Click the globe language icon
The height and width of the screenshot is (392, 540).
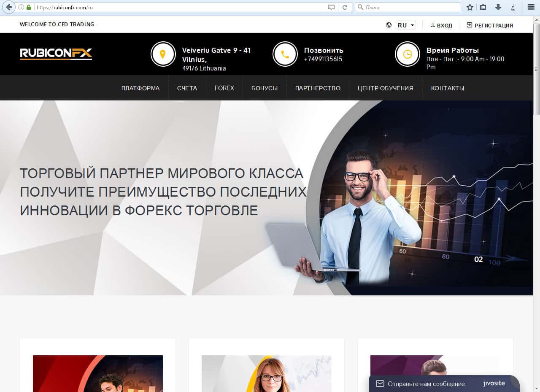(389, 25)
